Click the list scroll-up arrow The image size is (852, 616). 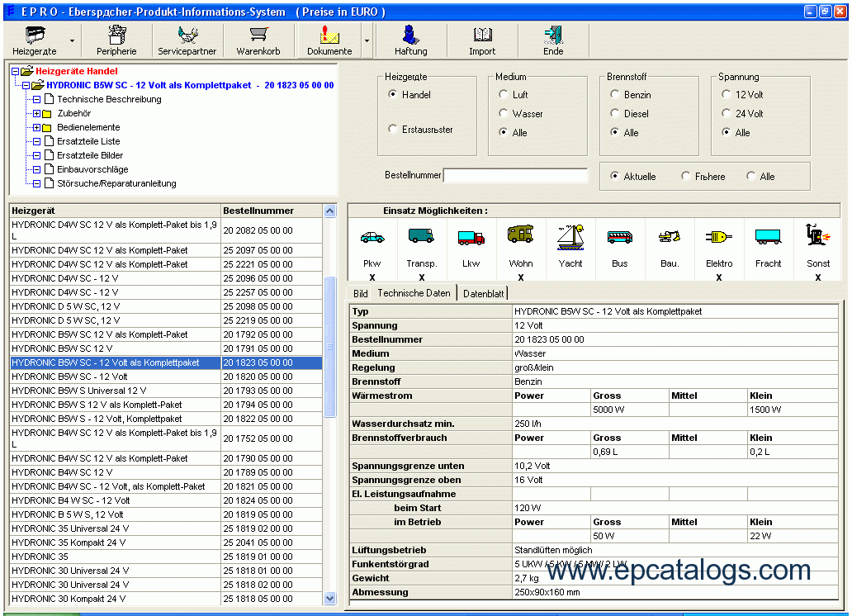pos(330,211)
